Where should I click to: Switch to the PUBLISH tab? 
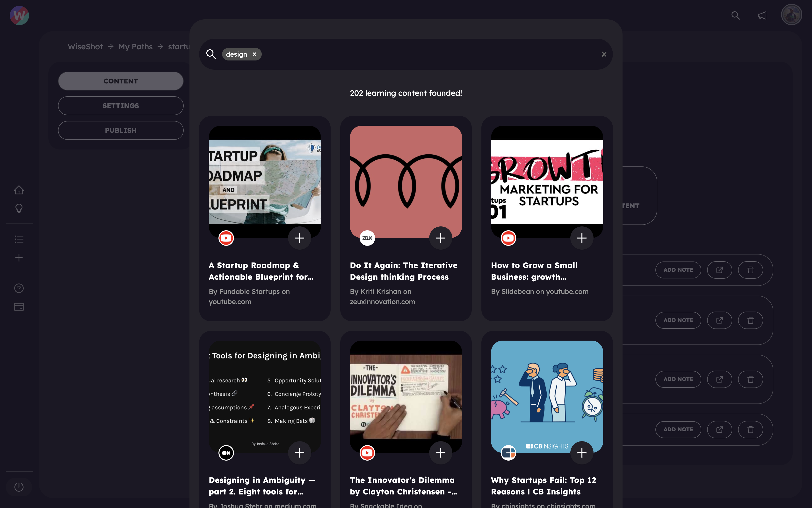click(x=121, y=130)
